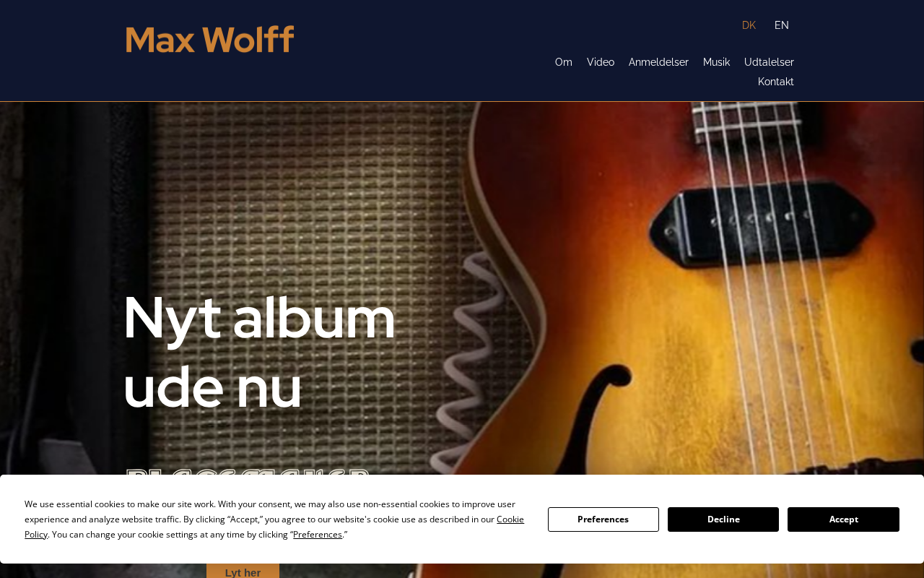Go to the Video section
The image size is (924, 578).
(601, 62)
